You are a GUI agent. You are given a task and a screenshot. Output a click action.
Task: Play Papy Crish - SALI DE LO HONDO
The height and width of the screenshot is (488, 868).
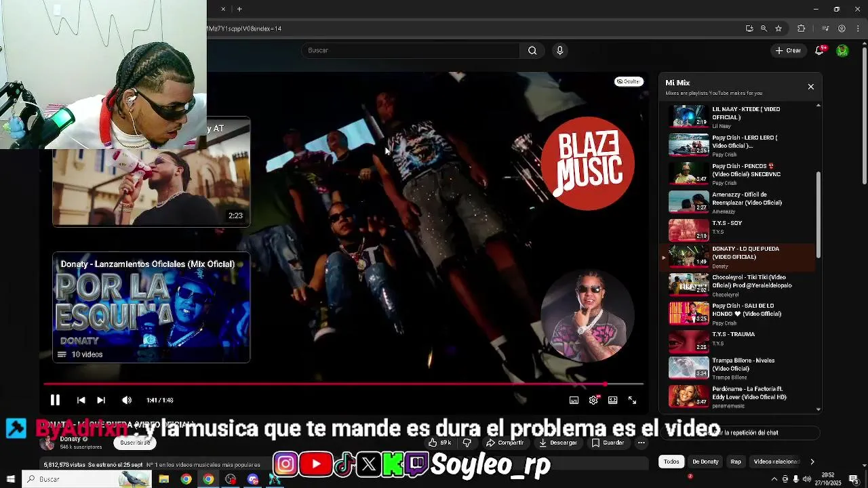click(x=739, y=314)
